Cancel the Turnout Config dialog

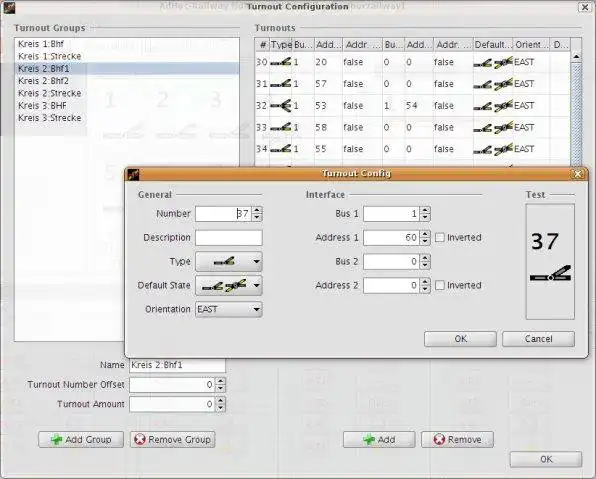538,339
